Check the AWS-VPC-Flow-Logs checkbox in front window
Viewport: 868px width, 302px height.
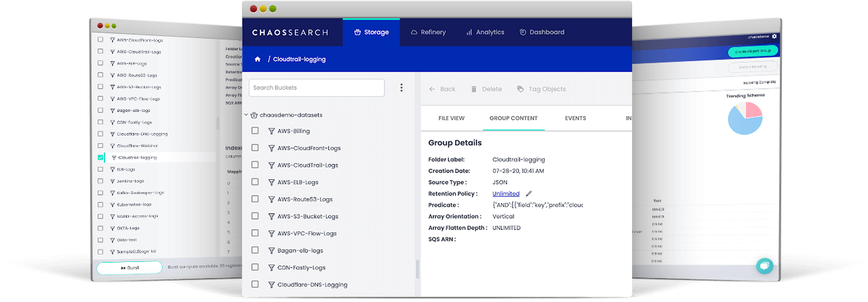(255, 233)
